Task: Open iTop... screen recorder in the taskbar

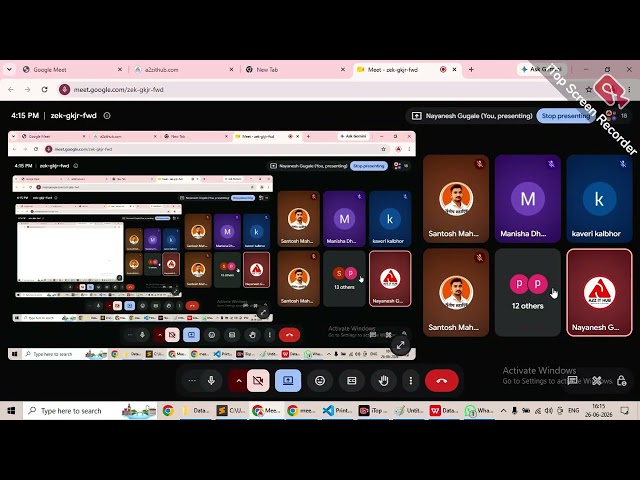Action: pyautogui.click(x=373, y=411)
